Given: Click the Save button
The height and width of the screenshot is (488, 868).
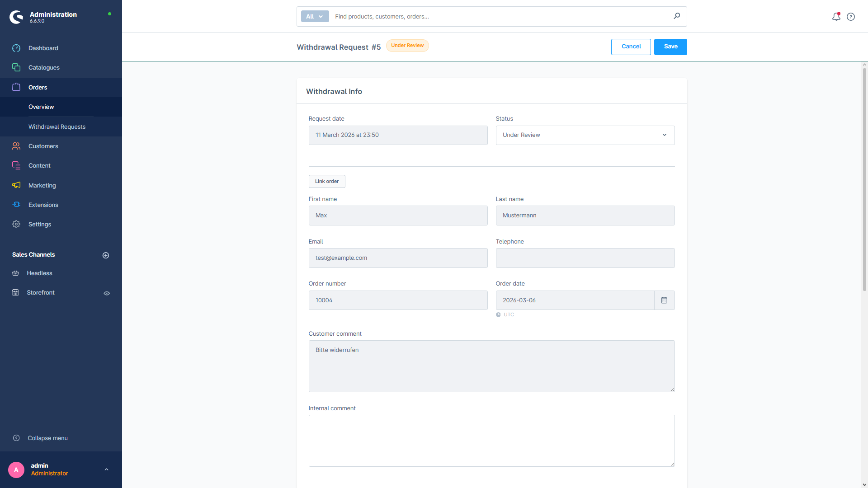Looking at the screenshot, I should (670, 47).
